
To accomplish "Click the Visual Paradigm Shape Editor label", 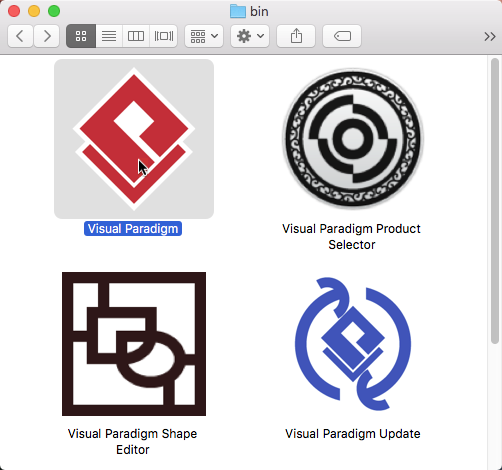I will (132, 442).
